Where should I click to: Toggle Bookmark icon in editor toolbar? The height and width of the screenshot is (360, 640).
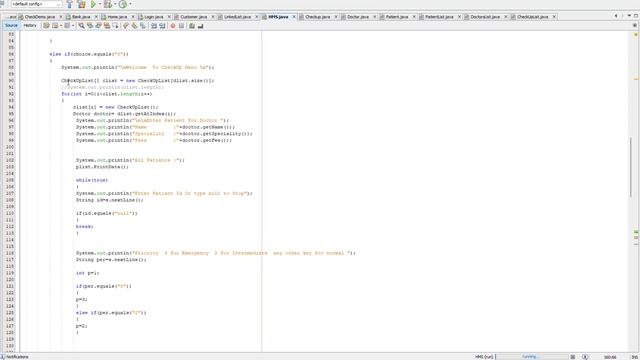tap(142, 26)
